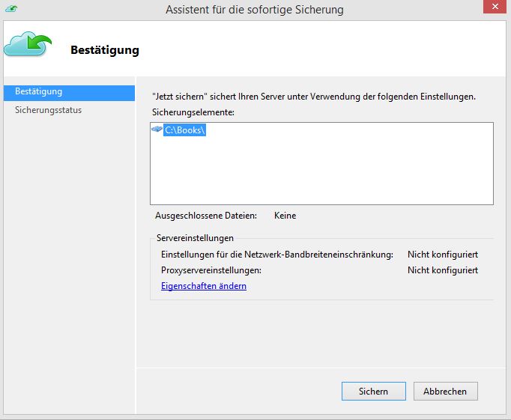The image size is (511, 420).
Task: Select the C:\Books\ backup item
Action: click(184, 130)
